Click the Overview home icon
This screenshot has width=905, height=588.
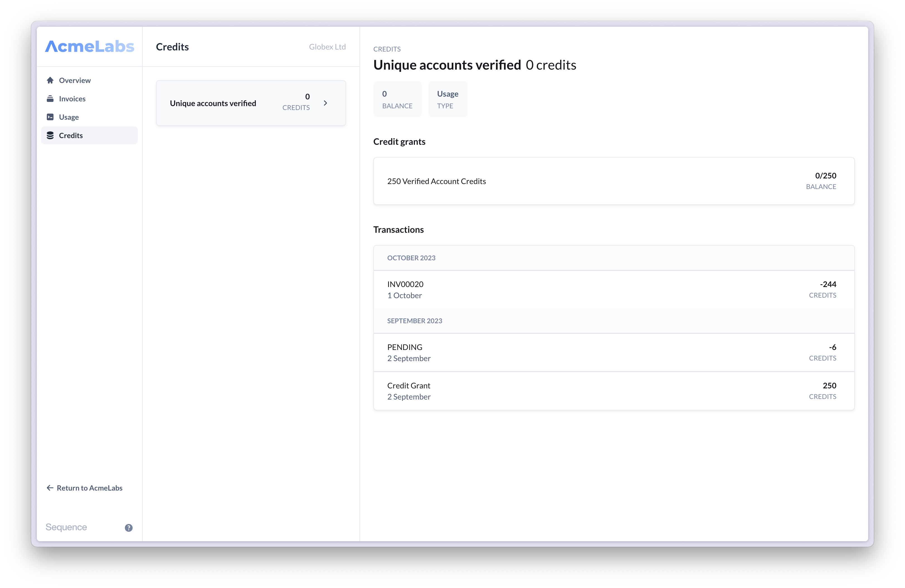coord(50,80)
